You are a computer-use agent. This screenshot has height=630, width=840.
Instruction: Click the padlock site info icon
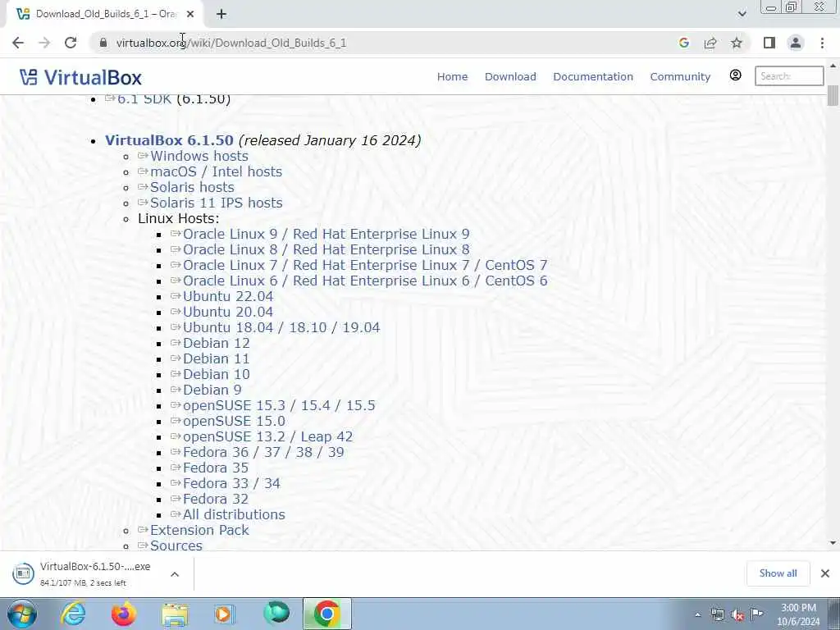coord(103,43)
